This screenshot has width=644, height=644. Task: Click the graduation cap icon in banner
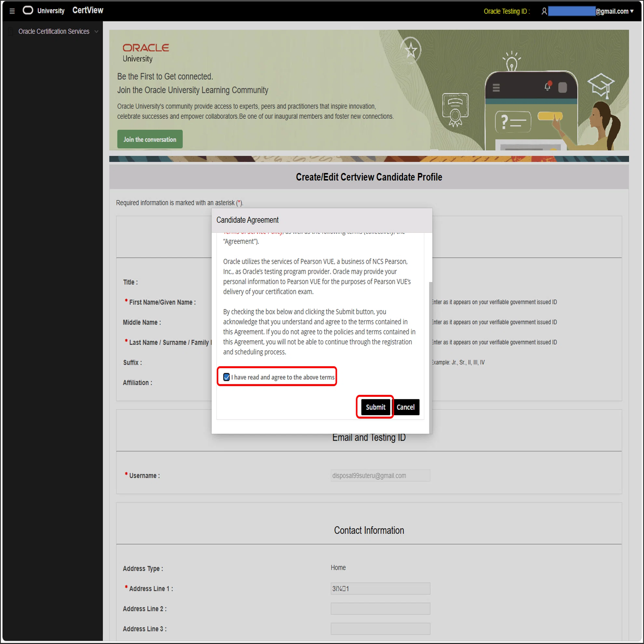click(601, 85)
